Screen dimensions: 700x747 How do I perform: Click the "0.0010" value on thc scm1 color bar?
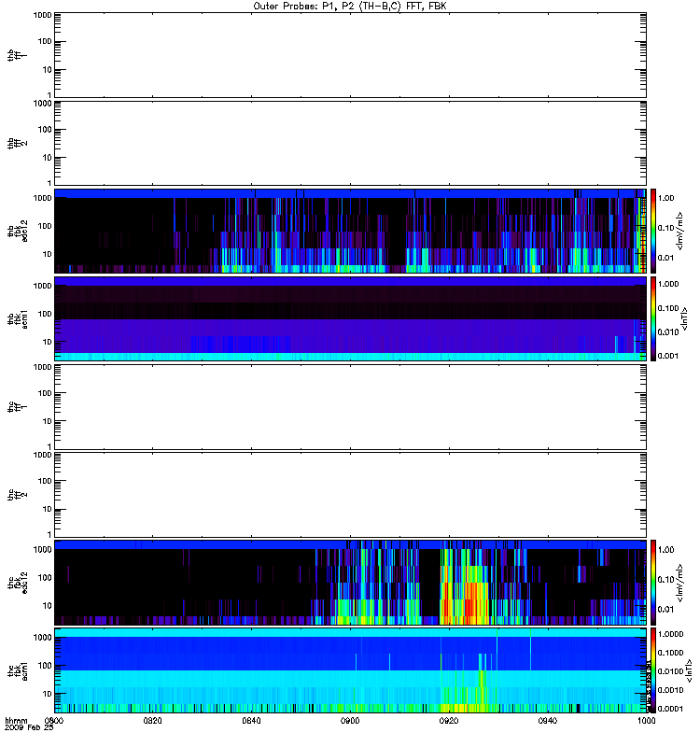(670, 690)
